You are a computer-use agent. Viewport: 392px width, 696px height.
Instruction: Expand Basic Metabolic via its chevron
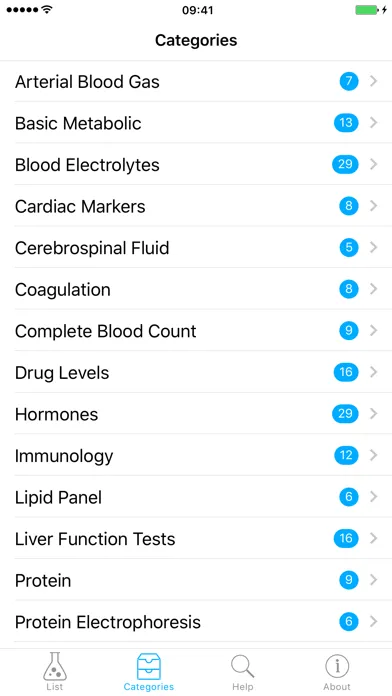pyautogui.click(x=373, y=123)
